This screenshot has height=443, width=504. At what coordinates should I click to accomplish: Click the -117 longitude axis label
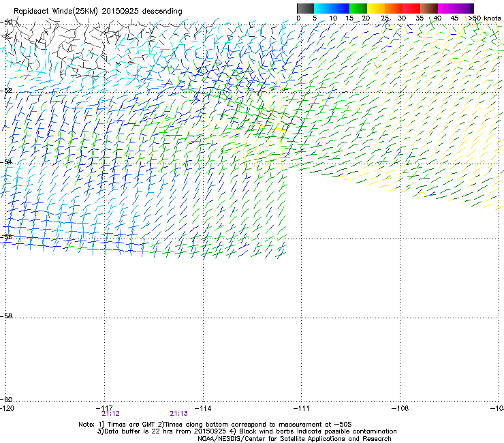pyautogui.click(x=104, y=408)
